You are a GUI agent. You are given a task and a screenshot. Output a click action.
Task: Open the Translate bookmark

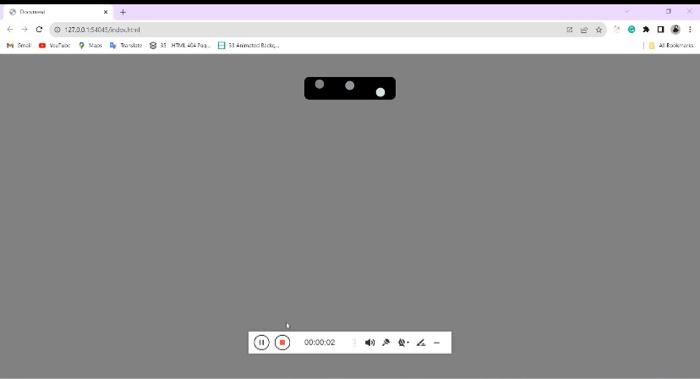click(x=125, y=46)
